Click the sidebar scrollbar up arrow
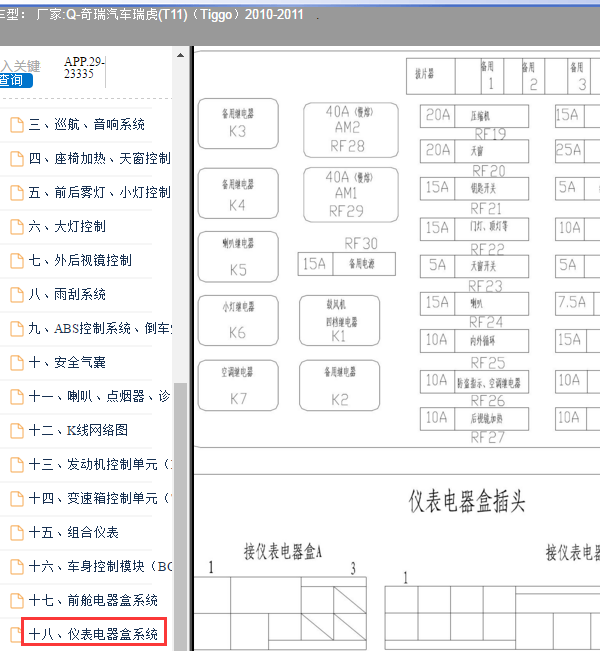 click(180, 55)
